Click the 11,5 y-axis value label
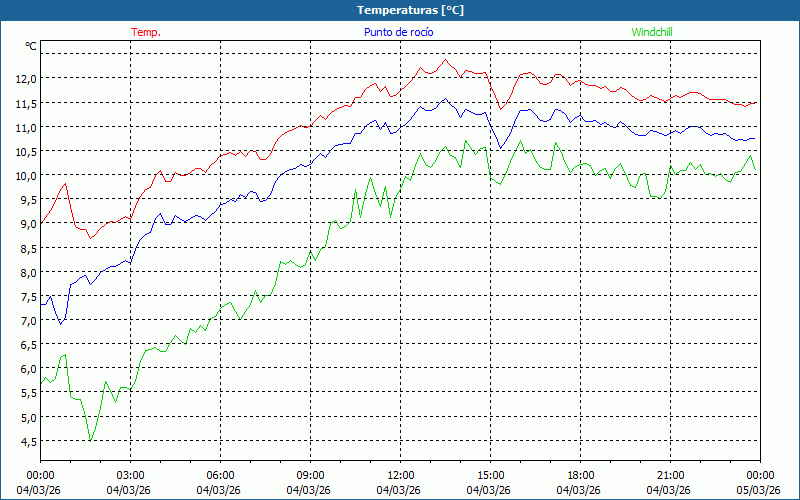Viewport: 800px width, 500px height. 26,104
